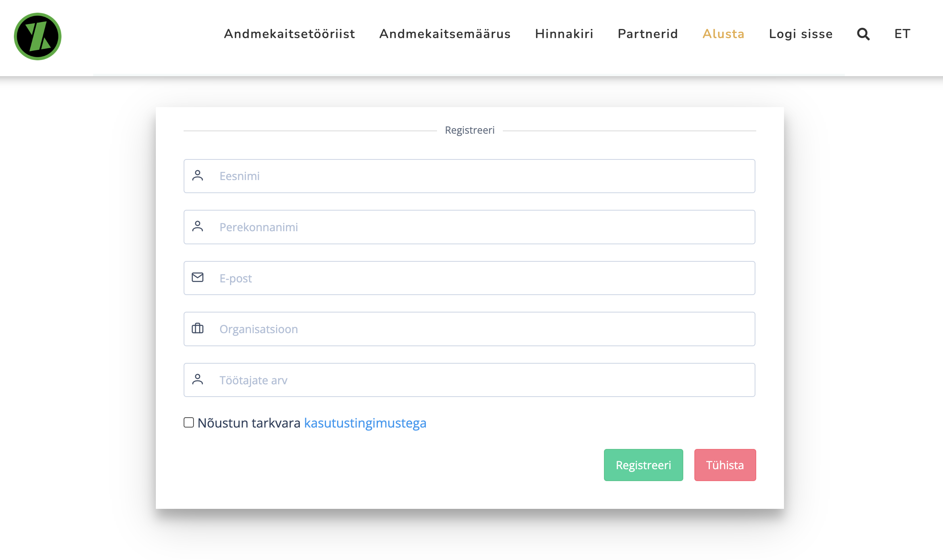Viewport: 943px width, 560px height.
Task: Click envelope icon in E-post field
Action: coord(197,278)
